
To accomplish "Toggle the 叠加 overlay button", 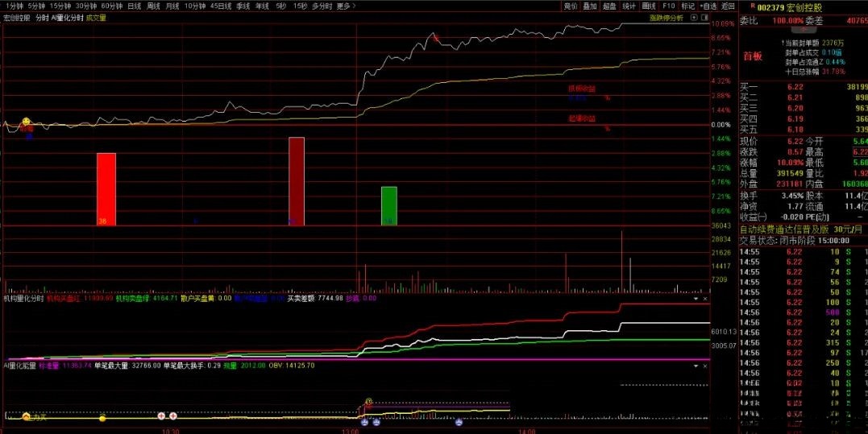I will (x=590, y=6).
